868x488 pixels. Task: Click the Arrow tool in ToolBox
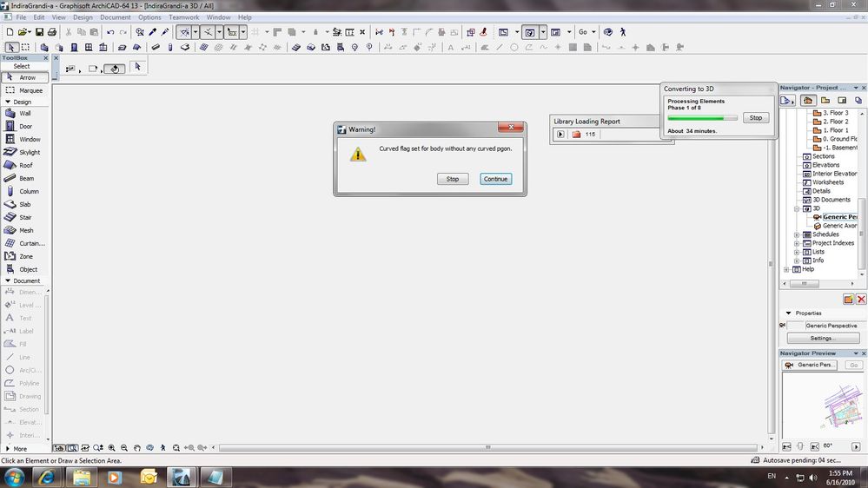click(25, 77)
